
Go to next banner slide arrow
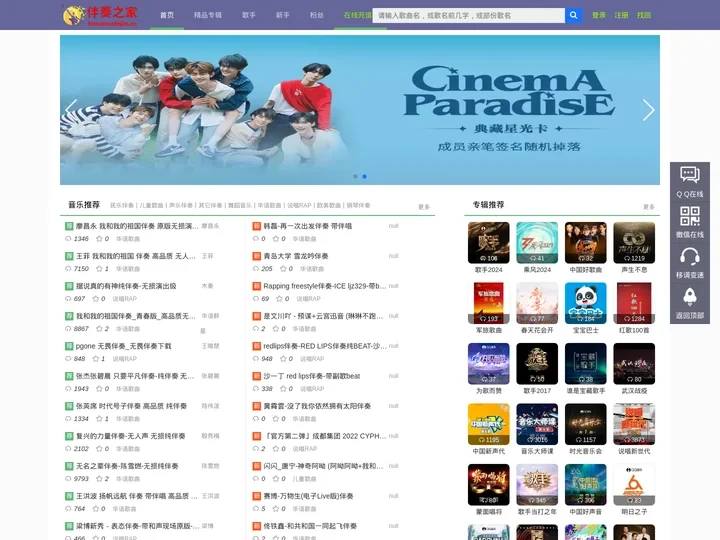pos(648,110)
